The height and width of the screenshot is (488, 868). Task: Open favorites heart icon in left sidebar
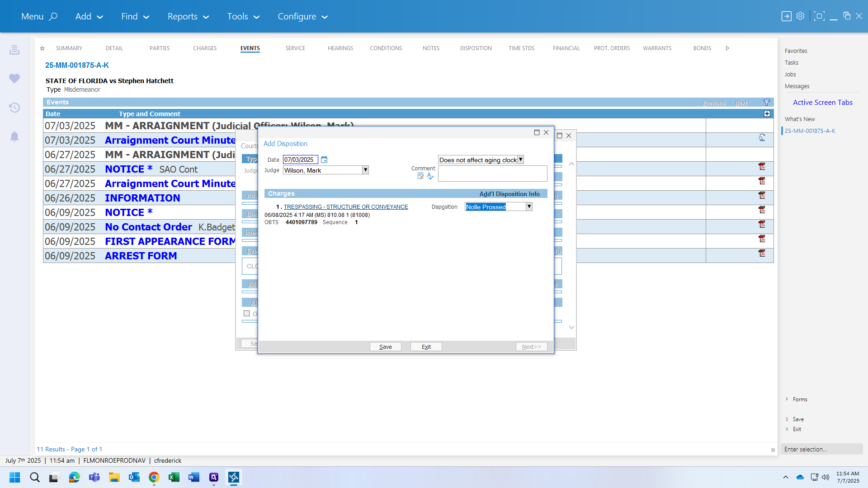14,79
